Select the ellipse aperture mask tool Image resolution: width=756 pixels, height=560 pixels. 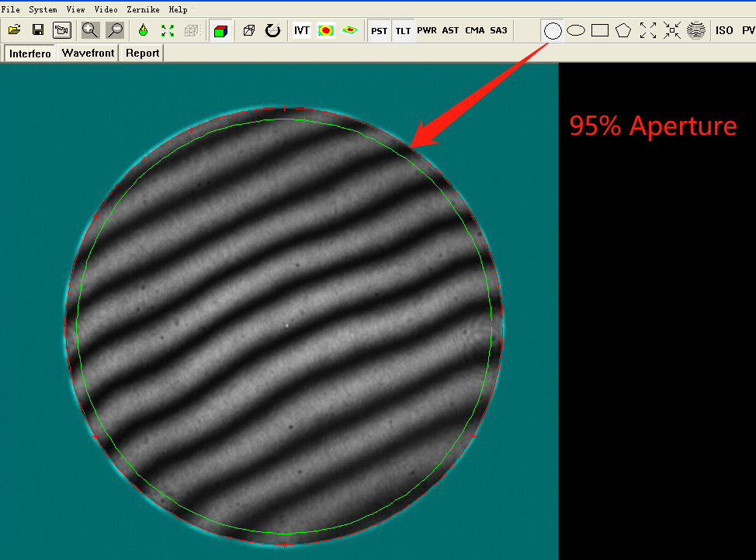coord(576,31)
